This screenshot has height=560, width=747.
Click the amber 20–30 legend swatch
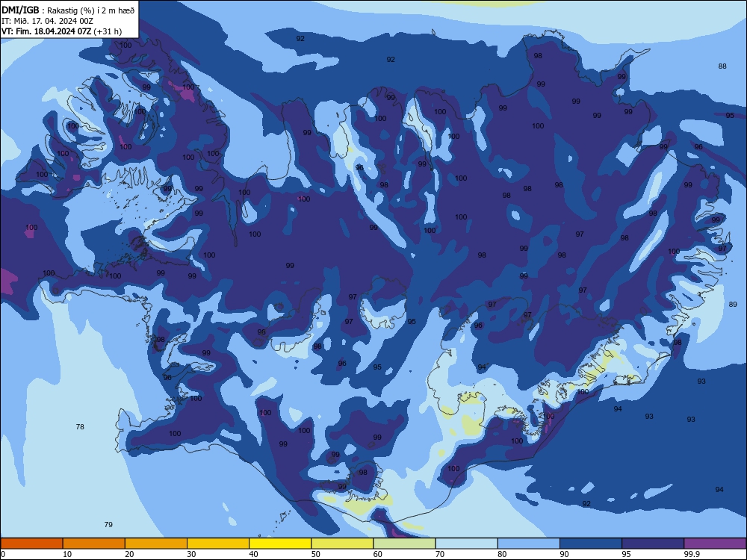click(156, 544)
